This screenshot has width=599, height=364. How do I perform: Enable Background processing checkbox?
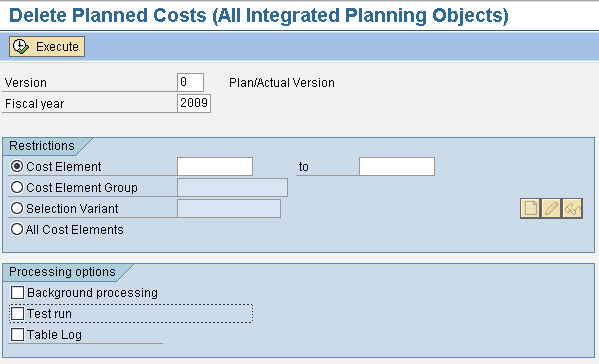click(17, 293)
